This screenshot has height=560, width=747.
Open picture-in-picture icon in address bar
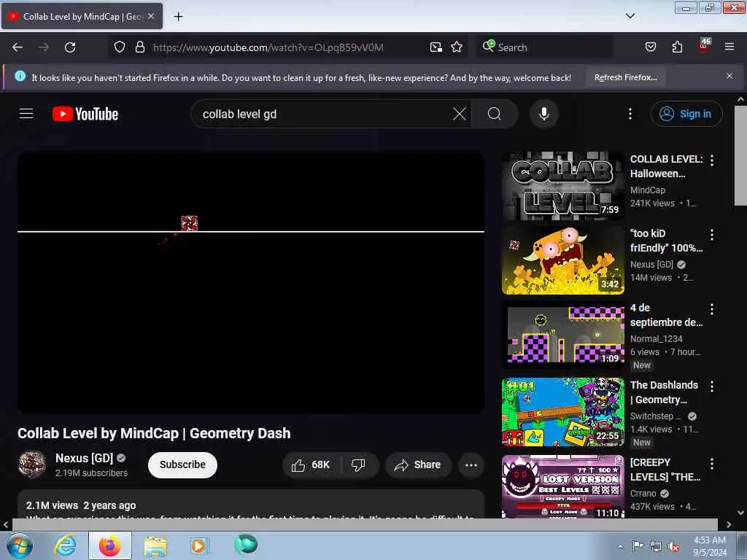(436, 47)
